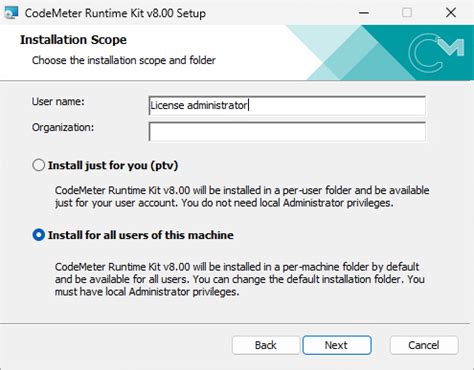The width and height of the screenshot is (474, 370).
Task: Click into the Organization input field
Action: (x=287, y=131)
